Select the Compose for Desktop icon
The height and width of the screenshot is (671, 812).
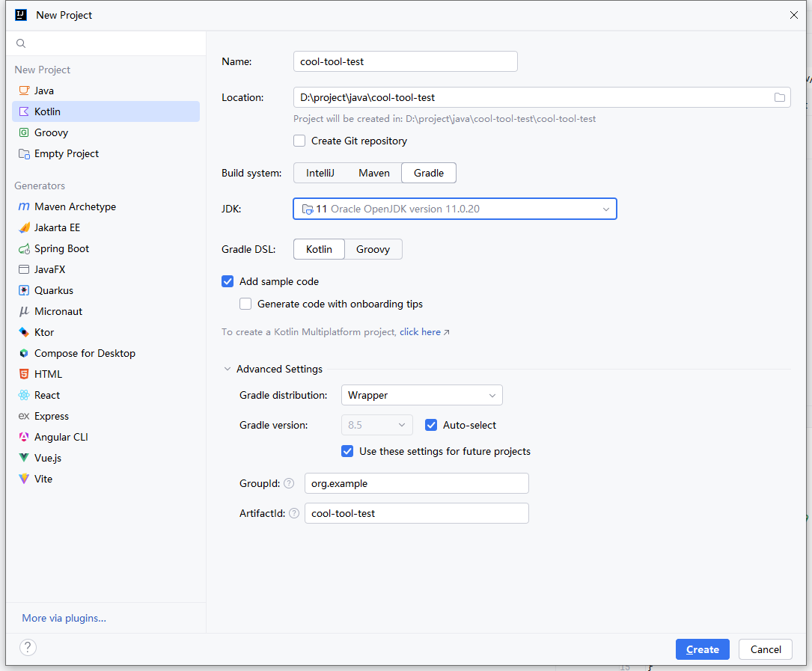pos(24,353)
